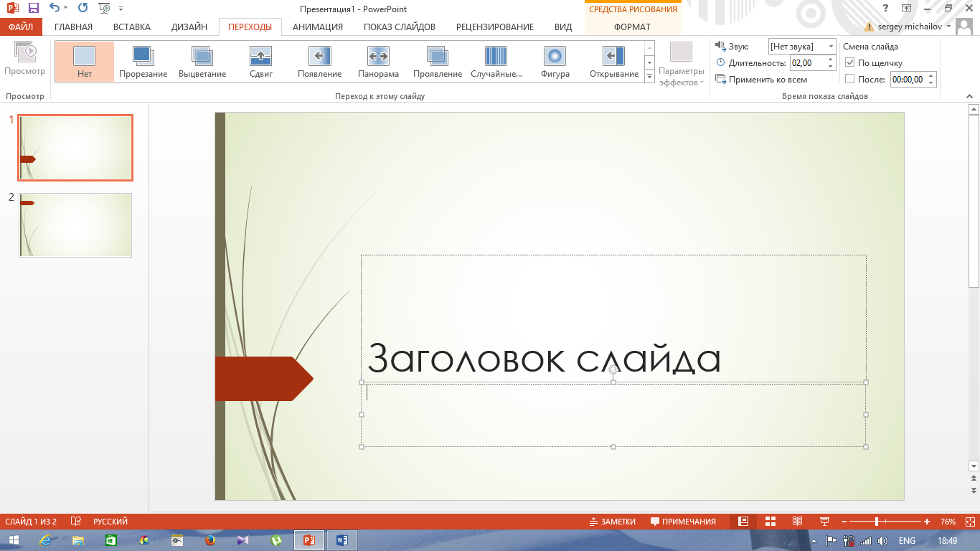
Task: Decrease the После time spinner
Action: (x=931, y=83)
